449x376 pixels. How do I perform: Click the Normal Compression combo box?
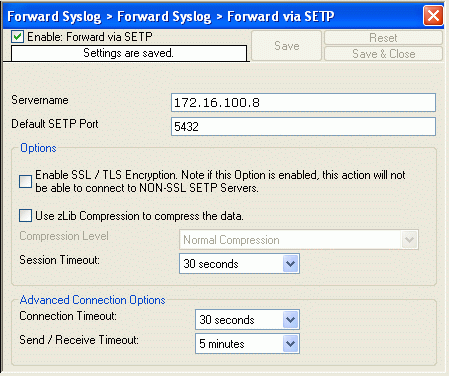click(299, 239)
